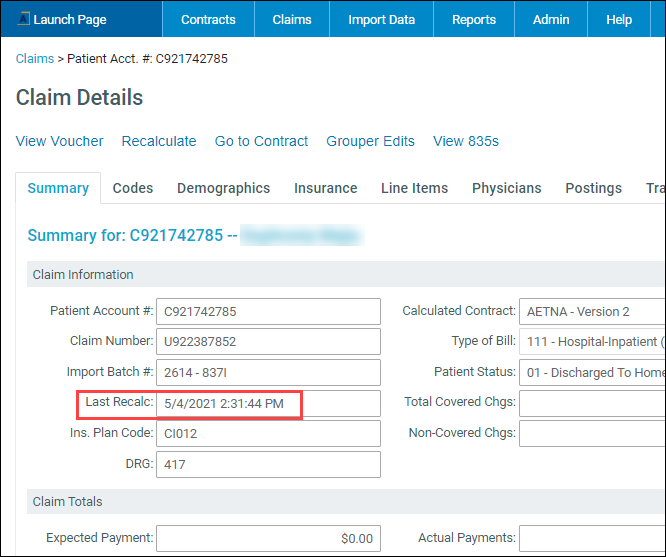Switch to the Insurance tab
Screen dimensions: 666x557
[326, 188]
